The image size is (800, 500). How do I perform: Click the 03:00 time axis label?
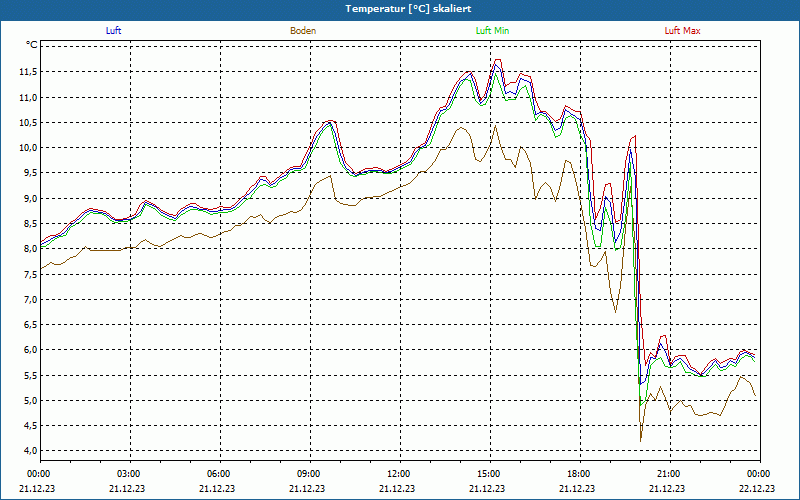129,474
